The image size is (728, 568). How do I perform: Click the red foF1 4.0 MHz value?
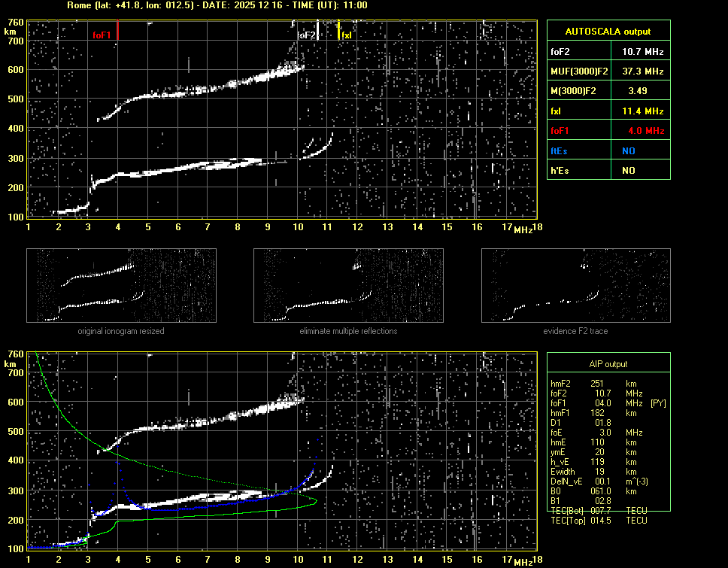(642, 131)
